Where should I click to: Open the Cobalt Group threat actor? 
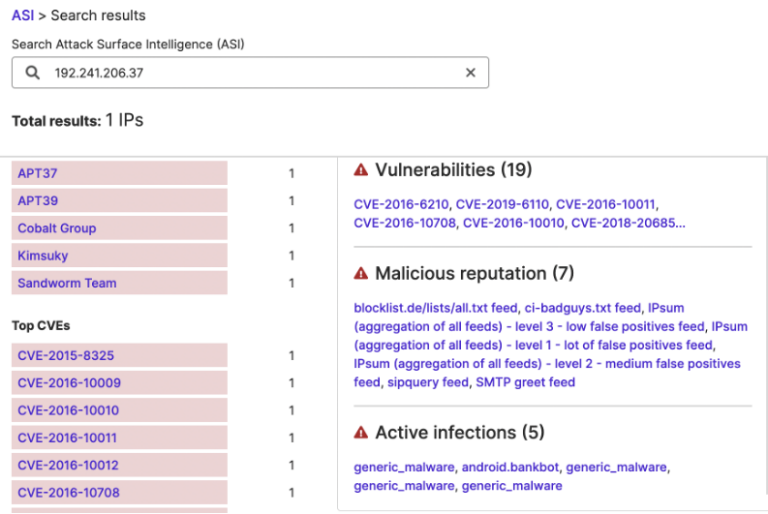pos(120,228)
